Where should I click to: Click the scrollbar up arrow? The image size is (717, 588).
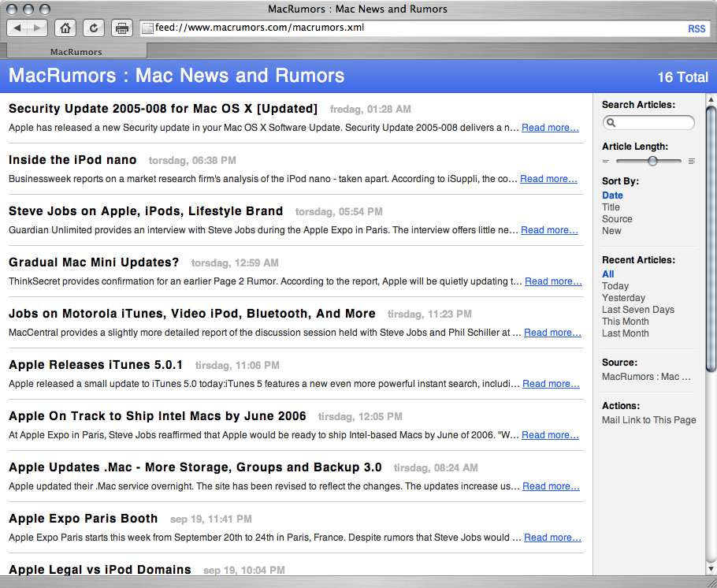711,99
